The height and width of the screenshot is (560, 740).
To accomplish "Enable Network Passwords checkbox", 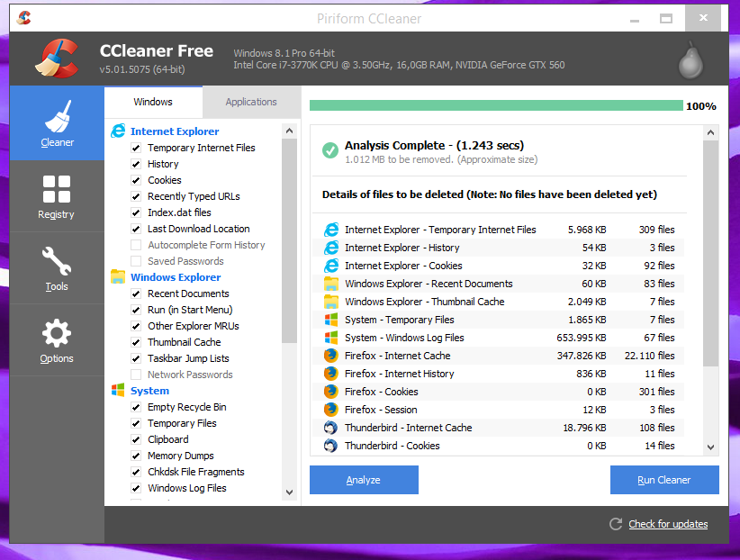I will (x=136, y=375).
